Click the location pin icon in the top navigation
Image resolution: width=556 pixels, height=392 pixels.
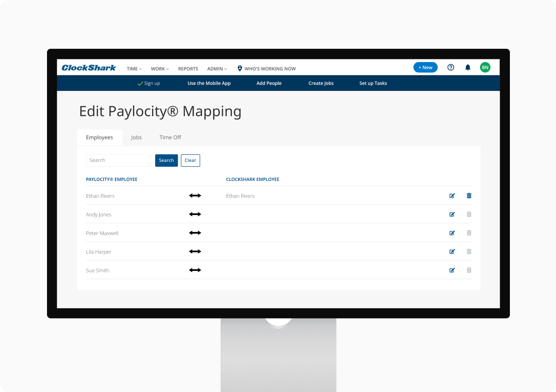[x=240, y=68]
